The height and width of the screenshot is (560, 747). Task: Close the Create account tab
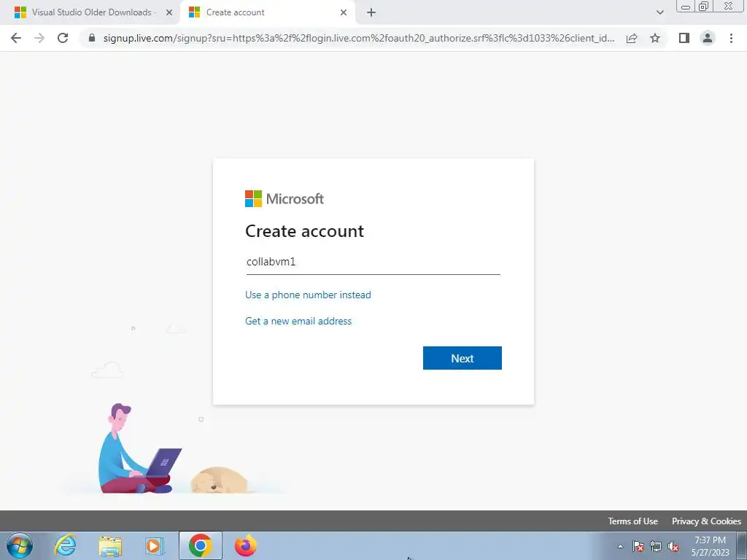click(344, 12)
